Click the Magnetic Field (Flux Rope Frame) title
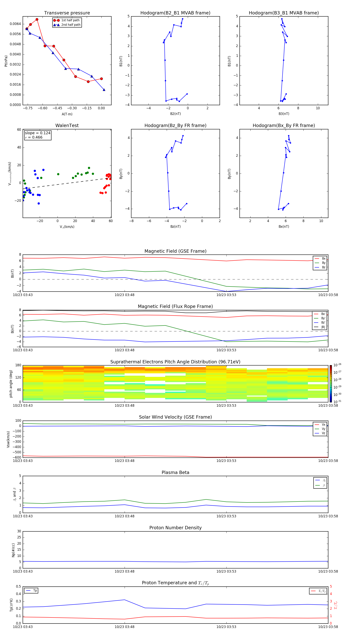This screenshot has height=644, width=351. pos(175,307)
